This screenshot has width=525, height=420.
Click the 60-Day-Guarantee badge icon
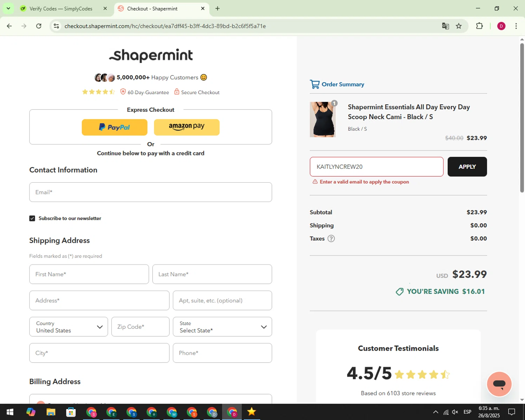click(x=123, y=92)
